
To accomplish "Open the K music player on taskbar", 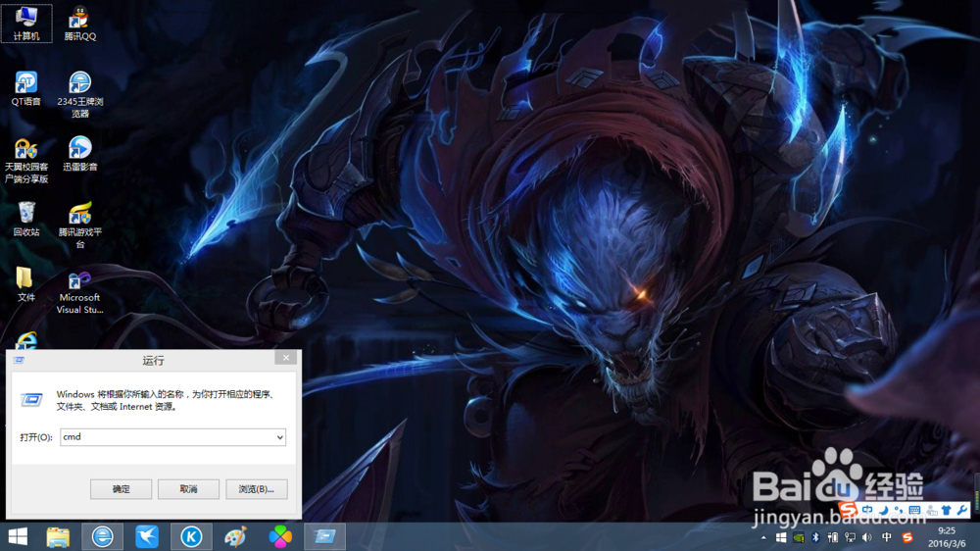I will [191, 536].
